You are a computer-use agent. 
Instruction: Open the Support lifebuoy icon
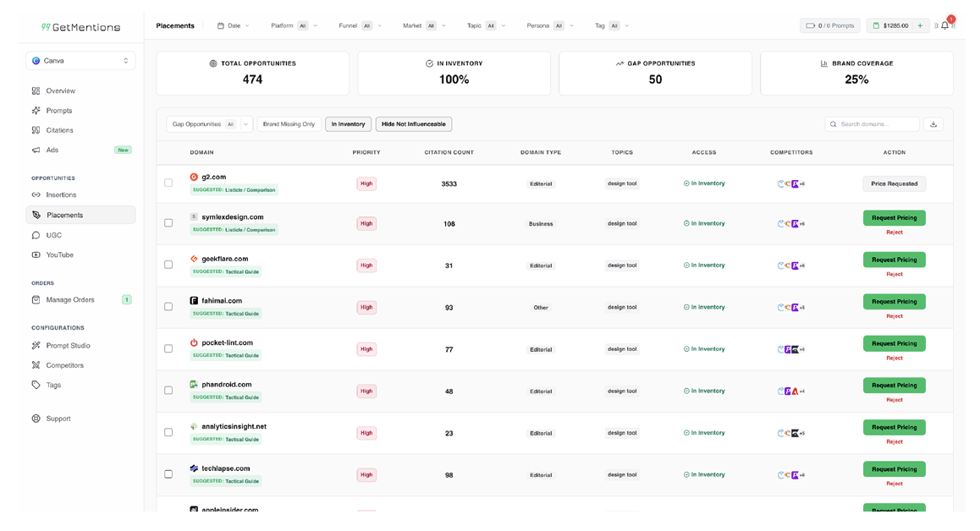(36, 419)
